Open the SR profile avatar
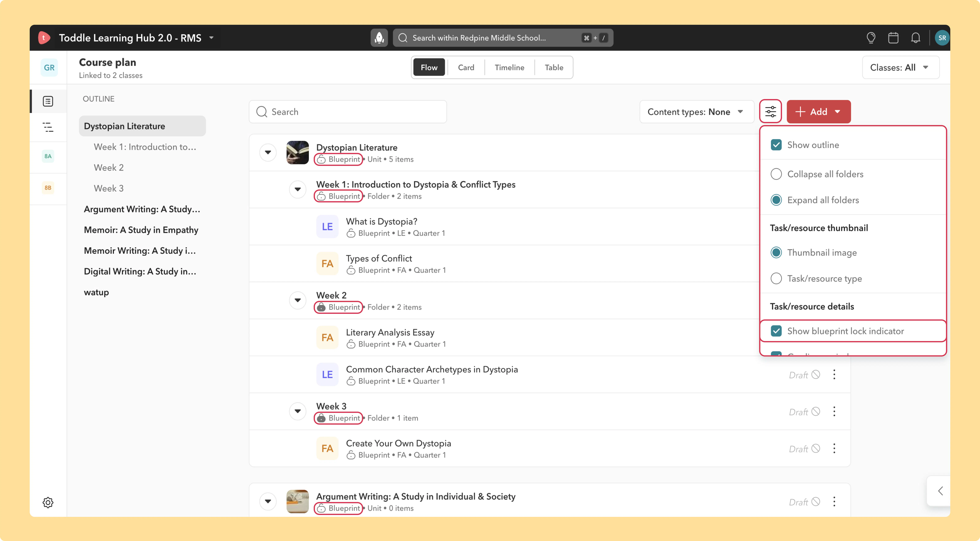Viewport: 980px width, 541px height. tap(942, 38)
